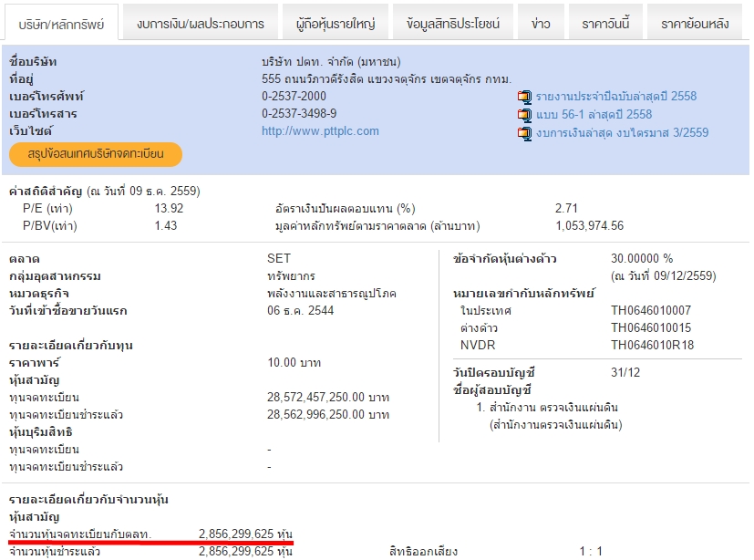
Task: Select the ข้อจำกัดหุ้นต่างด้าว label
Action: pyautogui.click(x=504, y=258)
